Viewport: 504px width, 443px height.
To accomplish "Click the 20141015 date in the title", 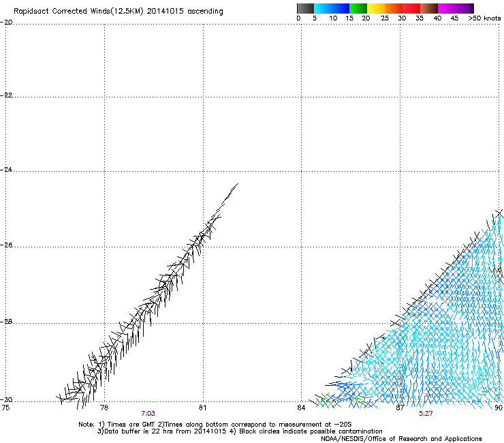I will [166, 11].
